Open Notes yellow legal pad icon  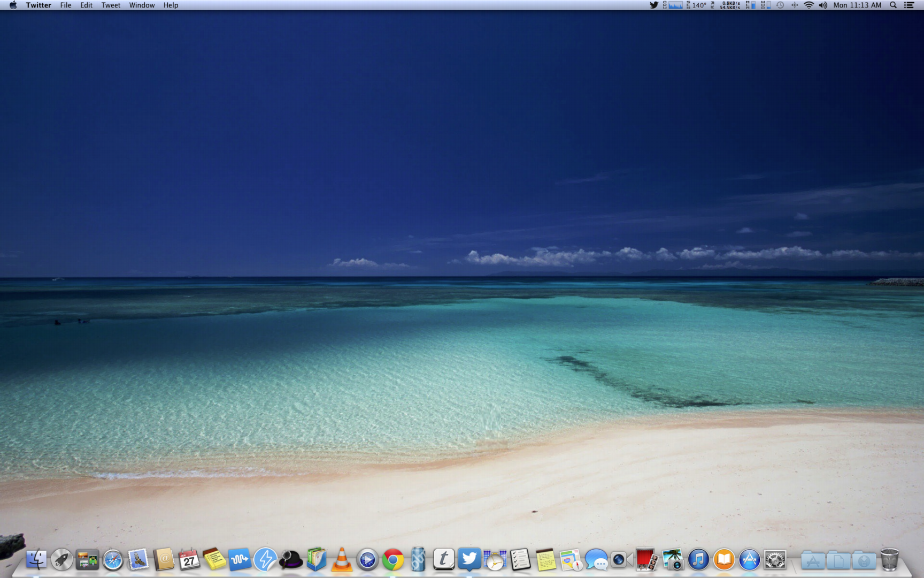[x=545, y=560]
